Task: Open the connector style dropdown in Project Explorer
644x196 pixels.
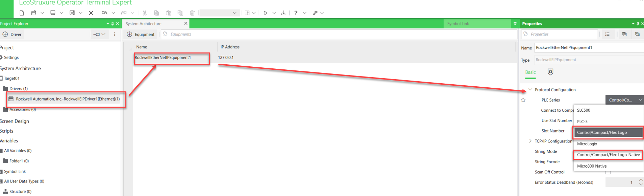Action: (x=100, y=34)
